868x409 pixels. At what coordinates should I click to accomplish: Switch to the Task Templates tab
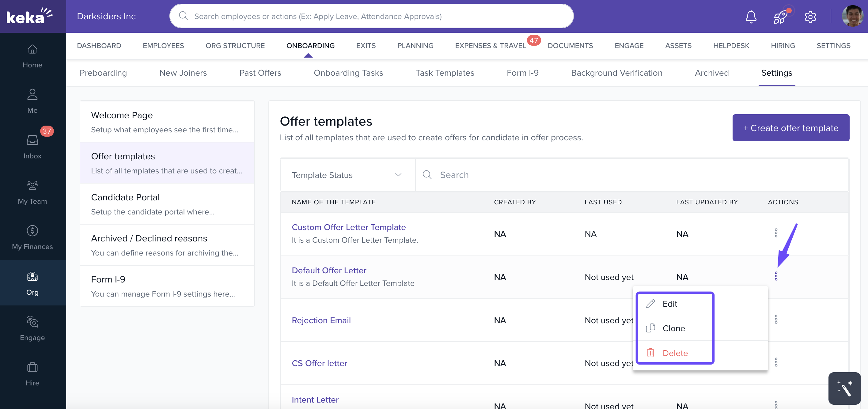(445, 73)
